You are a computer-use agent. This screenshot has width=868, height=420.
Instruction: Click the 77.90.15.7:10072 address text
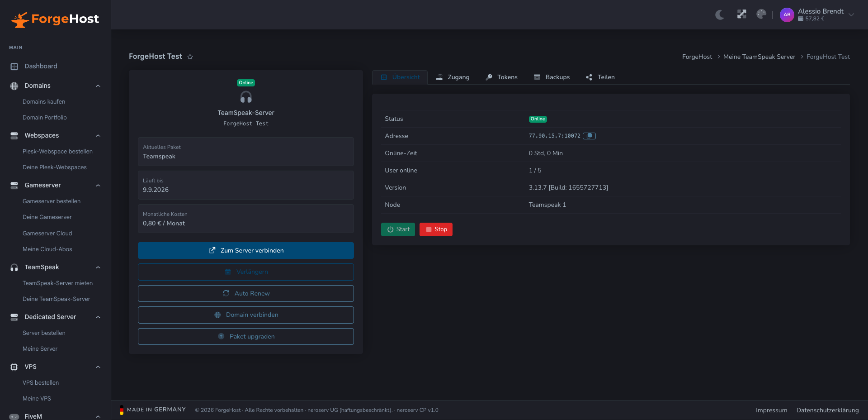[554, 136]
